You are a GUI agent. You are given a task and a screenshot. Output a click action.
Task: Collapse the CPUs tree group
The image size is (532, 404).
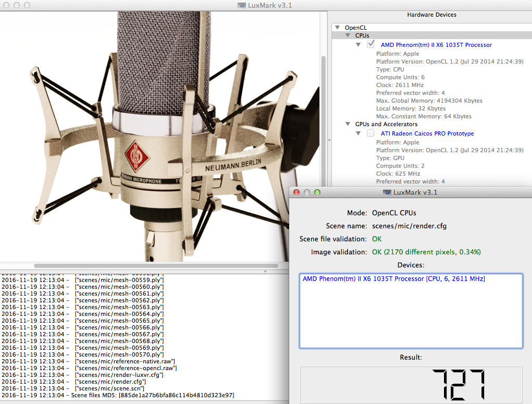pyautogui.click(x=348, y=35)
